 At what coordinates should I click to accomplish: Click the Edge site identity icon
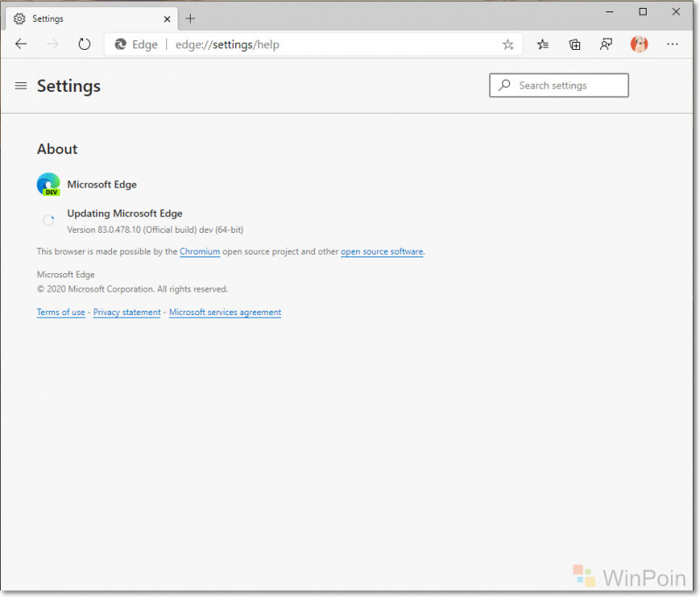coord(121,44)
